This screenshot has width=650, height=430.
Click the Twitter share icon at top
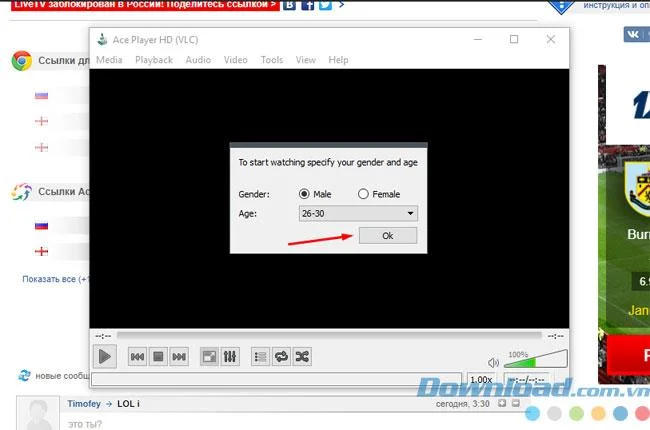(325, 5)
